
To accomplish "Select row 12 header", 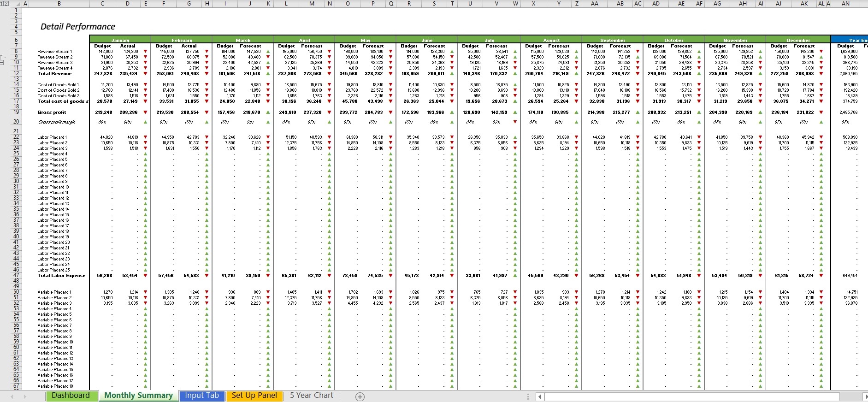I will [x=16, y=73].
